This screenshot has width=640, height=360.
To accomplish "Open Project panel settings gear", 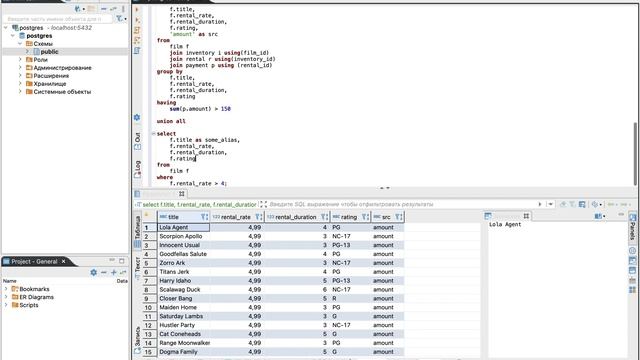I will pyautogui.click(x=93, y=272).
